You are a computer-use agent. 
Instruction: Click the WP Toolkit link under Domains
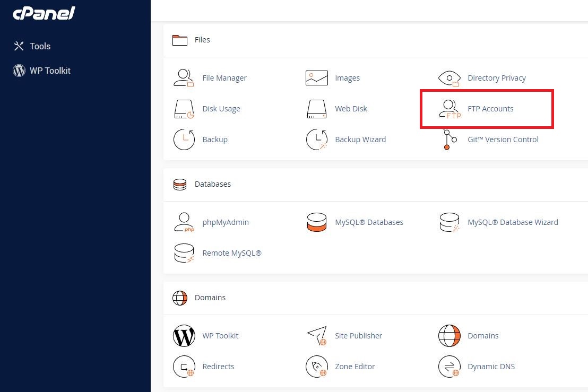pos(221,336)
